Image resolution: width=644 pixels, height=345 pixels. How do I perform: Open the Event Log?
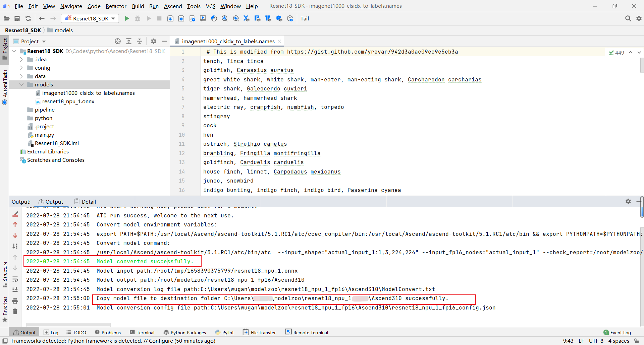[x=617, y=333]
